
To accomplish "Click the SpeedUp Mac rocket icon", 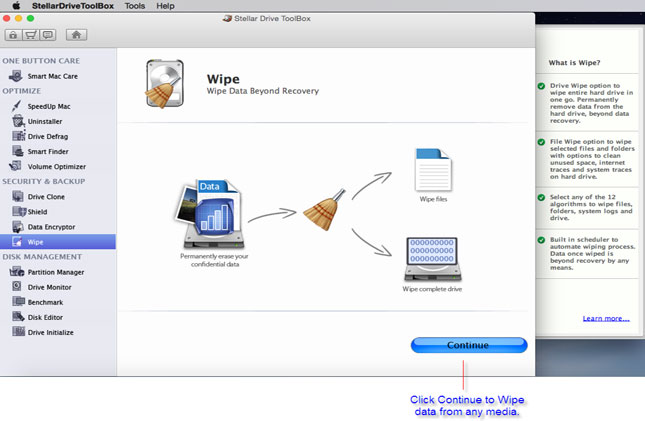I will [x=16, y=106].
